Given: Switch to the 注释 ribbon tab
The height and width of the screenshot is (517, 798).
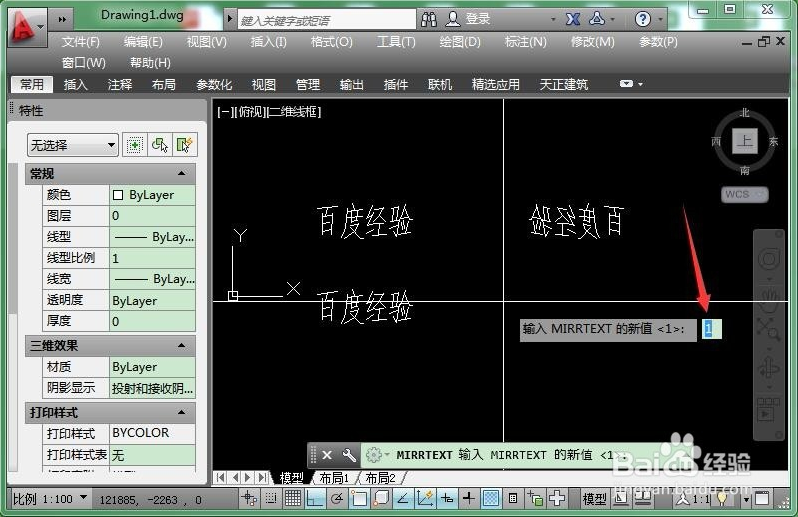Looking at the screenshot, I should pos(120,84).
